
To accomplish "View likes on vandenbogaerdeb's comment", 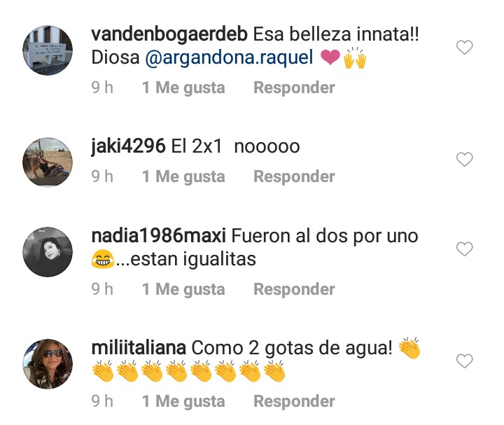I will [183, 88].
